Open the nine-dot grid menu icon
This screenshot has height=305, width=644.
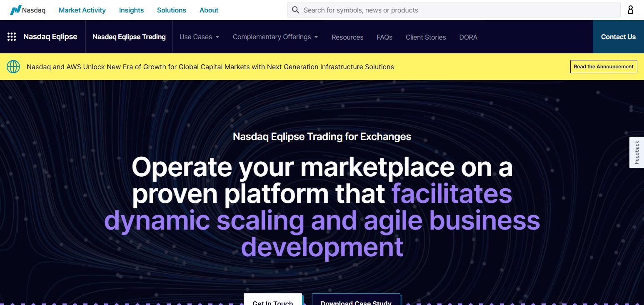click(12, 37)
